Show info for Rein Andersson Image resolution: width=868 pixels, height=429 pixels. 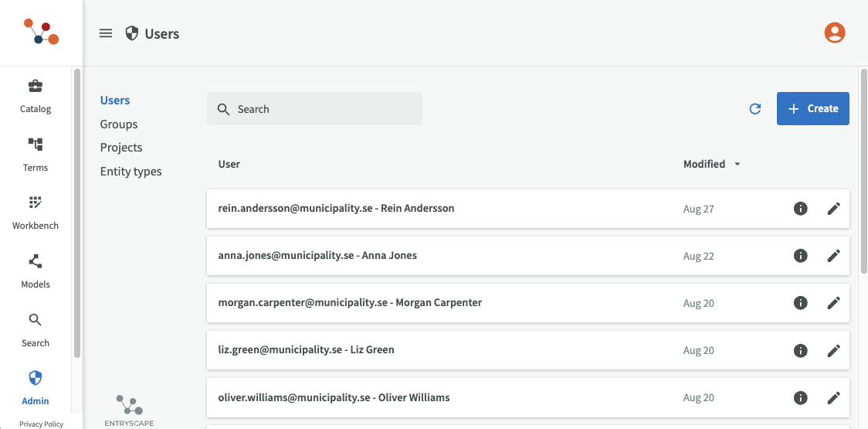[x=801, y=209]
